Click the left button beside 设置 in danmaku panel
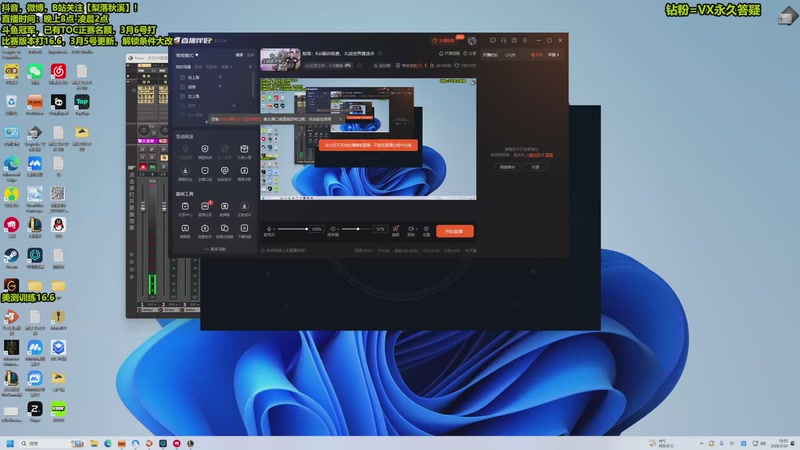 pos(507,167)
